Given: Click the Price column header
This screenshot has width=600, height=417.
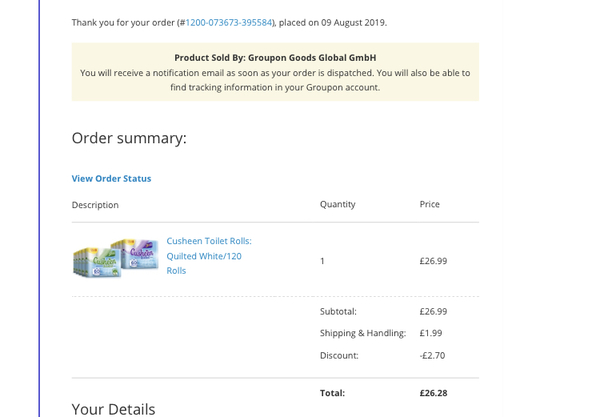Looking at the screenshot, I should (x=429, y=204).
